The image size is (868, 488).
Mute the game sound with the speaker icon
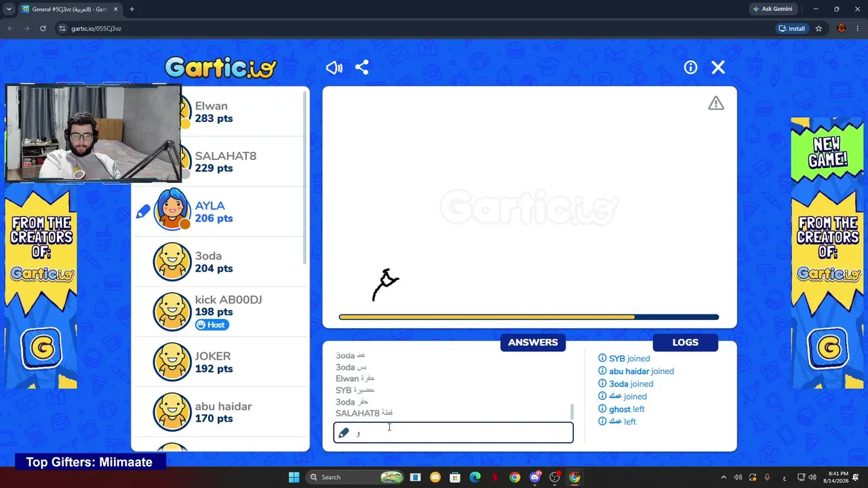tap(334, 67)
